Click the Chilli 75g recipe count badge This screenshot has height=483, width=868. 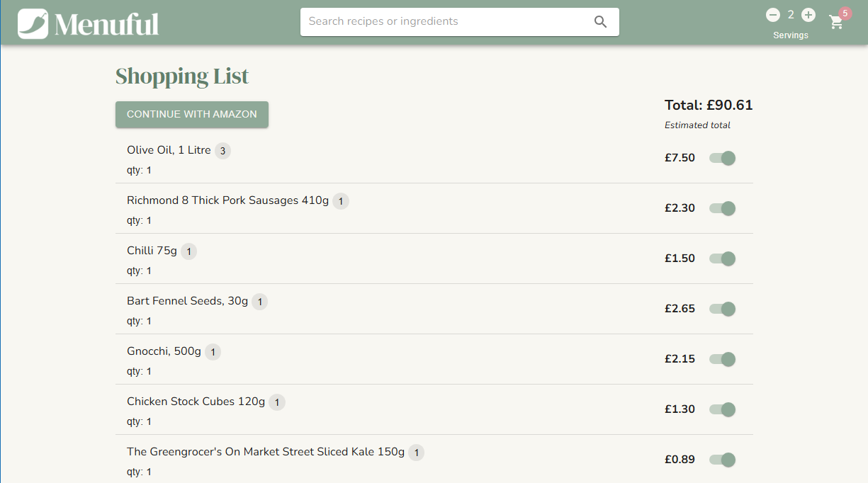[x=188, y=251]
